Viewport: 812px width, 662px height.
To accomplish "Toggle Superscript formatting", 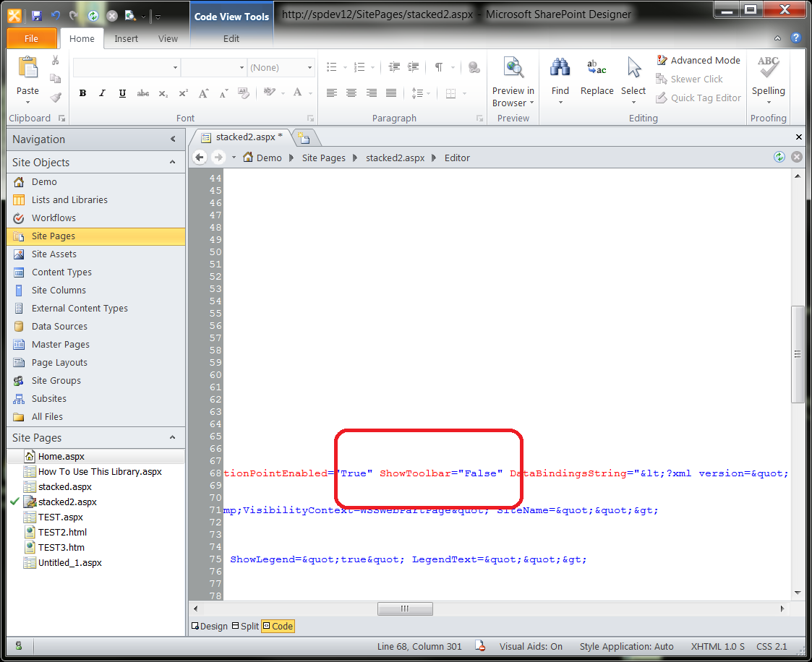I will (184, 93).
